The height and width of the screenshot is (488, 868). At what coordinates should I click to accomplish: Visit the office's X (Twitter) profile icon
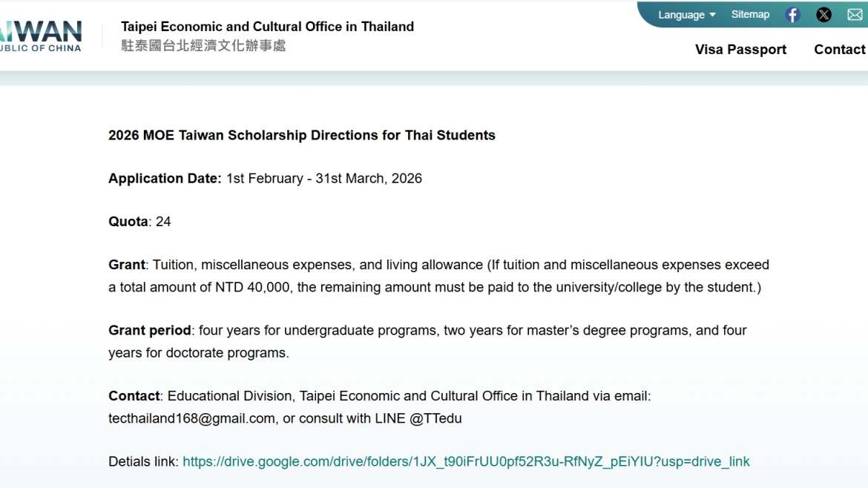[x=823, y=14]
